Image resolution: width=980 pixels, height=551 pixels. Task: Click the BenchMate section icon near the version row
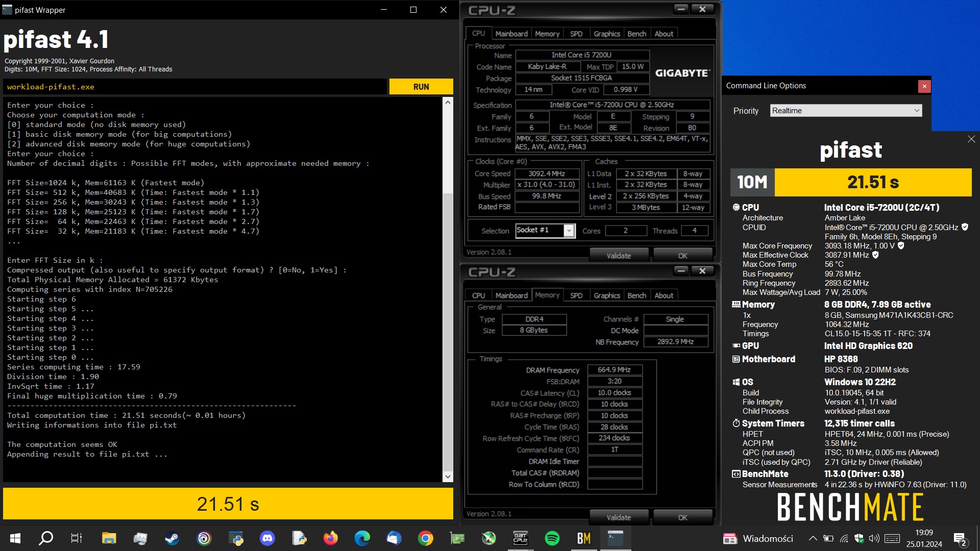coord(736,474)
